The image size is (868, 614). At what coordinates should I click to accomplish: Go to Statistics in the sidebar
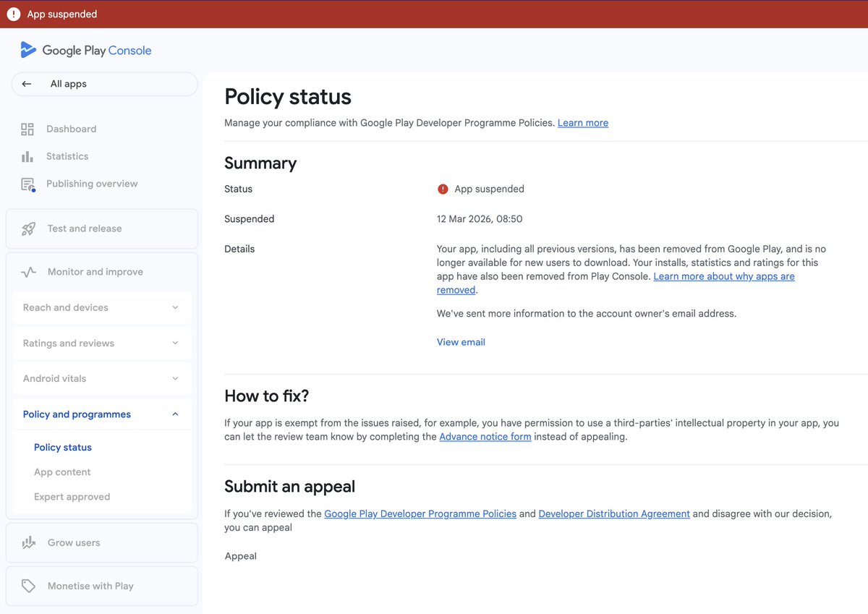coord(67,156)
